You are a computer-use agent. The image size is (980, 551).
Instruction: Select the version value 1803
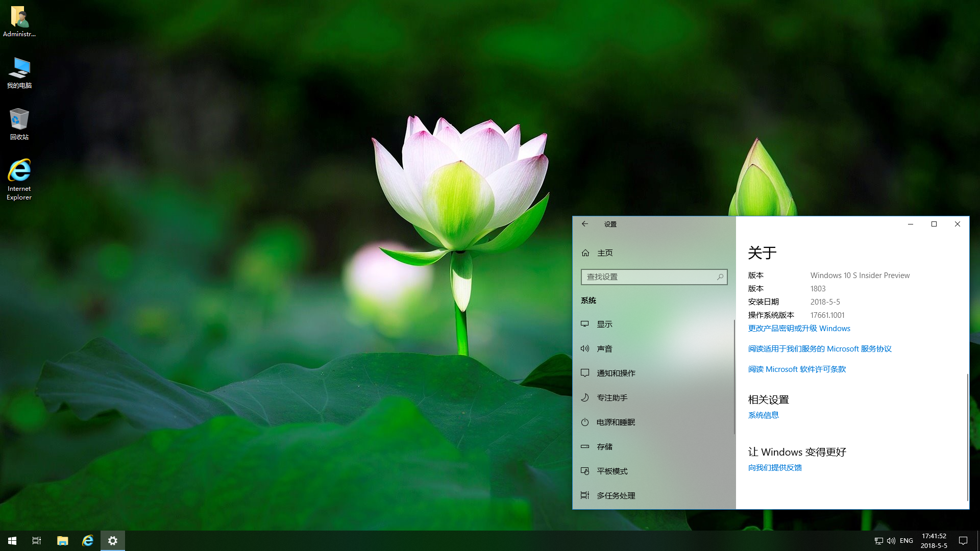pyautogui.click(x=818, y=289)
